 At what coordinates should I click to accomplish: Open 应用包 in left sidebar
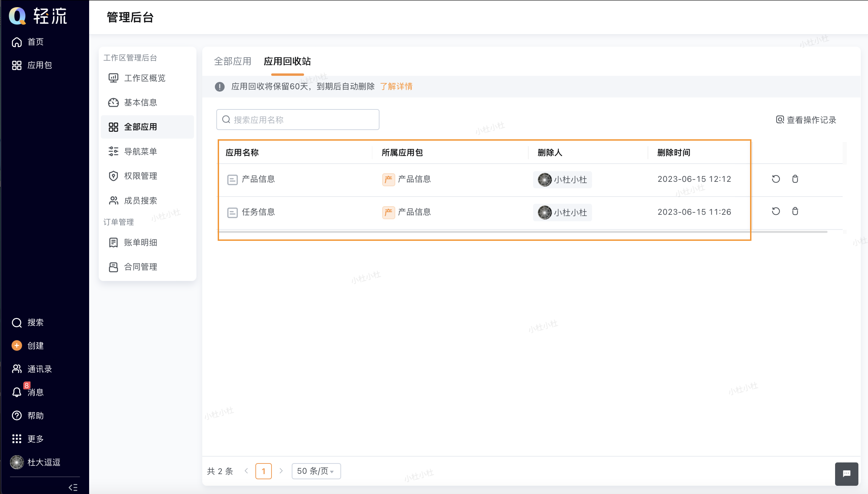[x=32, y=65]
